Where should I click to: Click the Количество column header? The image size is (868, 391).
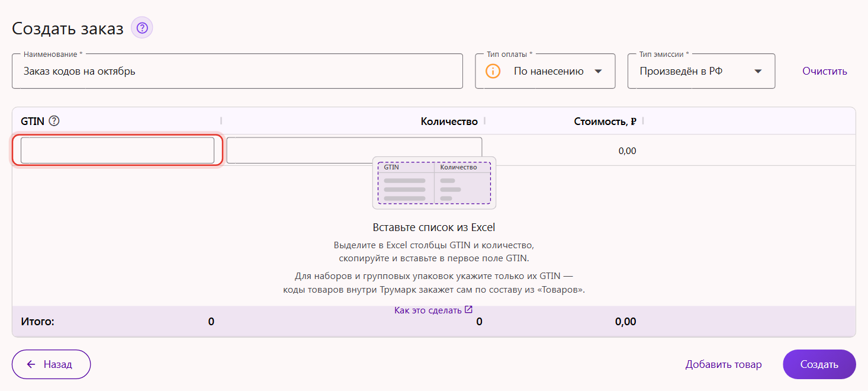click(x=449, y=121)
